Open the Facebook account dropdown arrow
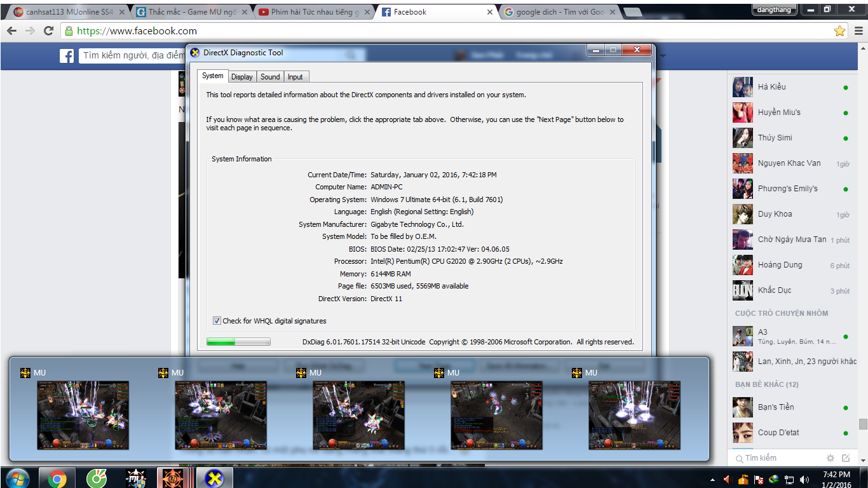The height and width of the screenshot is (488, 868). [x=663, y=56]
